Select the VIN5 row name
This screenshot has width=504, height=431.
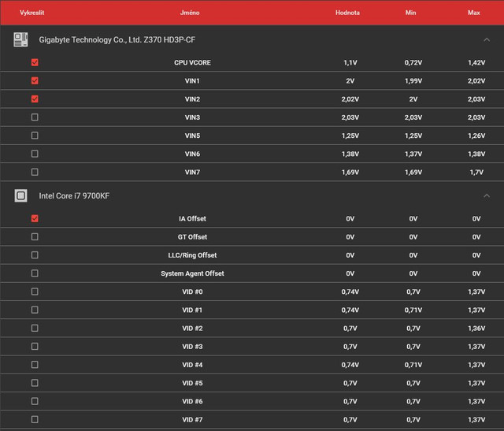click(x=192, y=136)
